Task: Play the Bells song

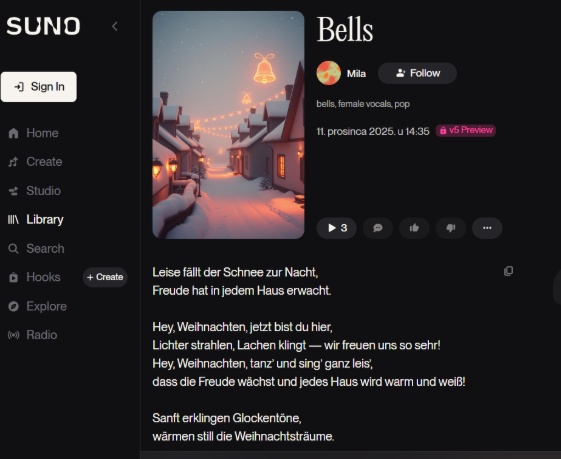Action: [336, 228]
